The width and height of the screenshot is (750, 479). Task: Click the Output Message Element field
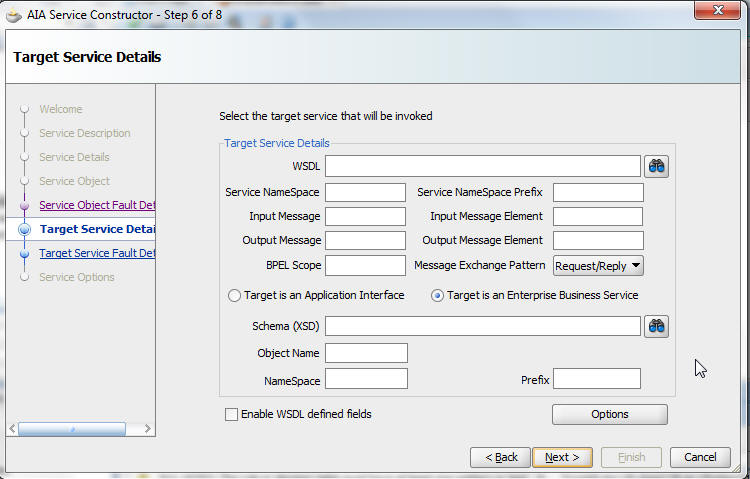598,240
